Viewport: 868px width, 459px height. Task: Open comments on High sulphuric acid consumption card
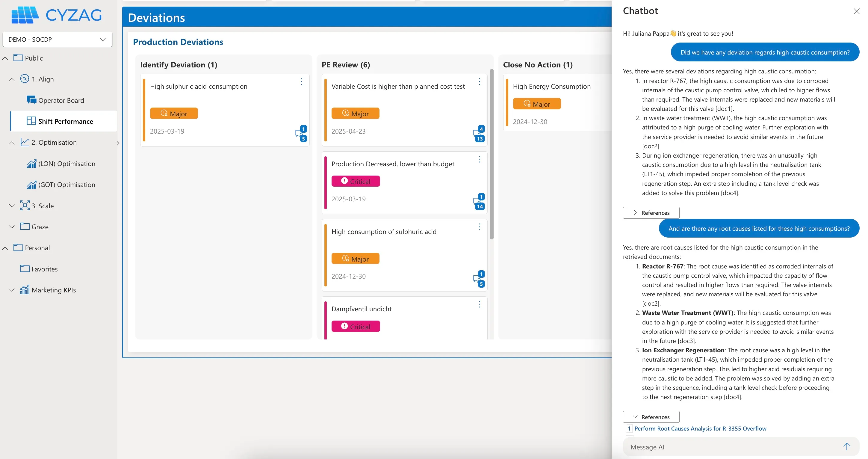[x=301, y=134]
